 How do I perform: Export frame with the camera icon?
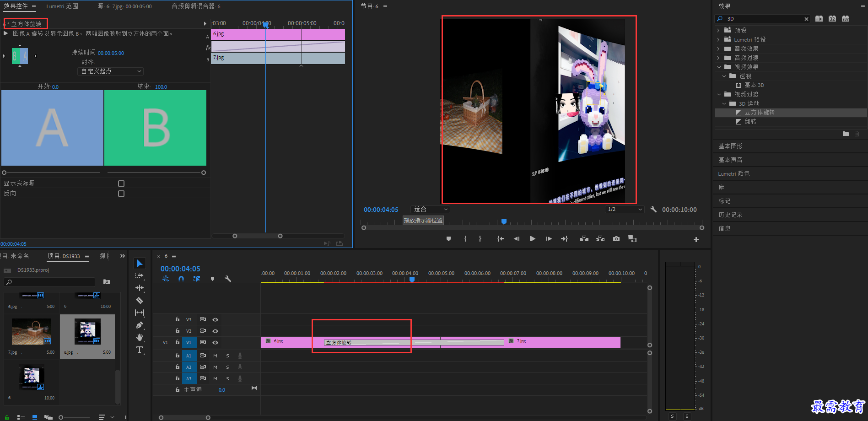click(x=616, y=239)
